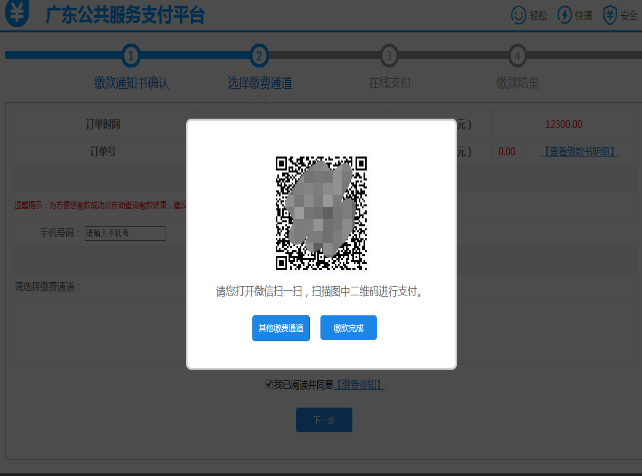Click the WeChat payment QR code

click(321, 213)
